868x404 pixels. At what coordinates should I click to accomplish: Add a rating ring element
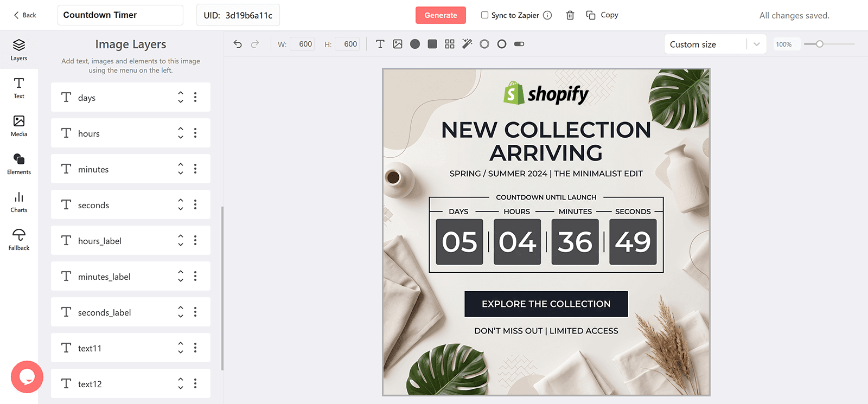tap(484, 44)
